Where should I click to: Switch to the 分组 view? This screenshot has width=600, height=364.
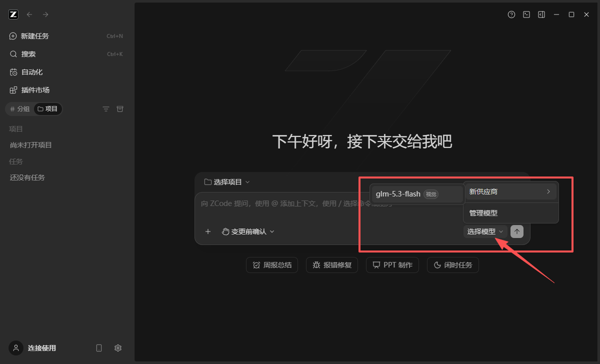pos(19,109)
